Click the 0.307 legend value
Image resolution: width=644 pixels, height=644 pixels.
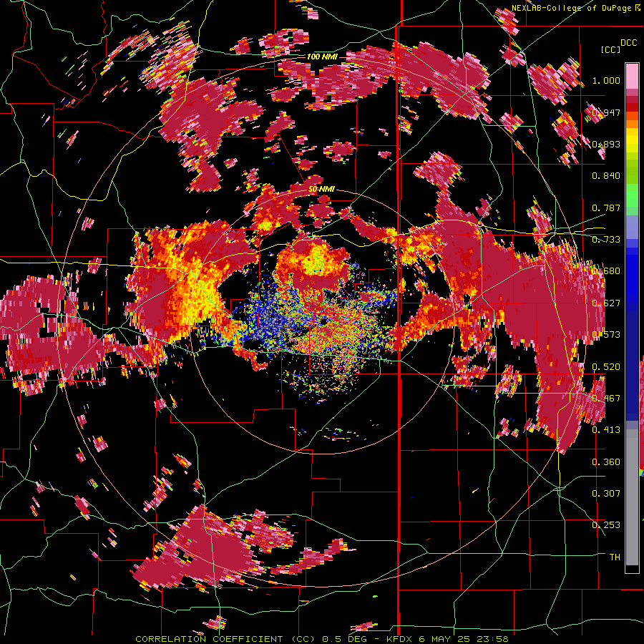[606, 494]
